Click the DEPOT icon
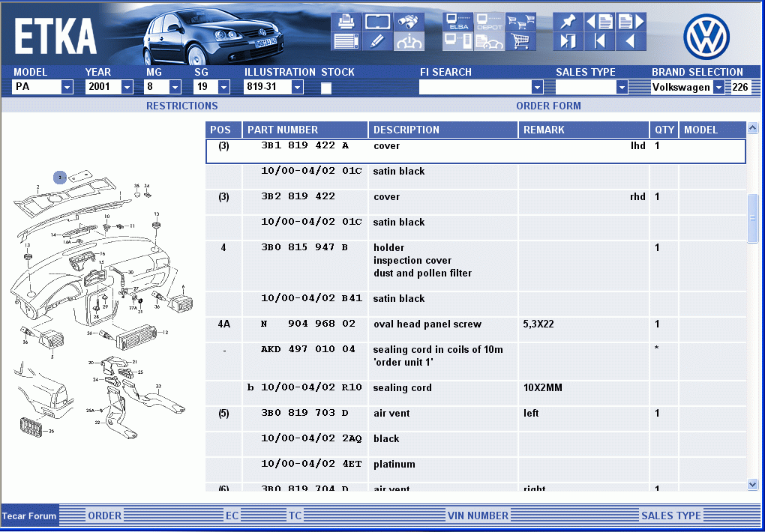The width and height of the screenshot is (765, 532). coord(489,22)
